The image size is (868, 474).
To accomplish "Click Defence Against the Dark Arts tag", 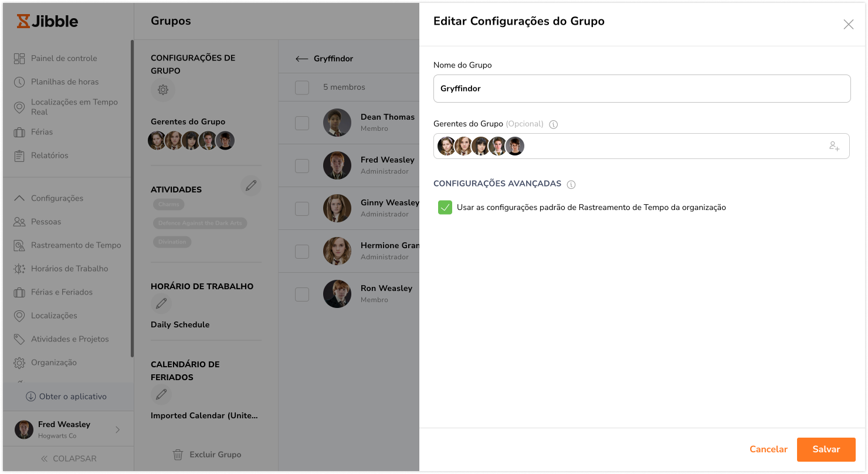I will [x=200, y=223].
